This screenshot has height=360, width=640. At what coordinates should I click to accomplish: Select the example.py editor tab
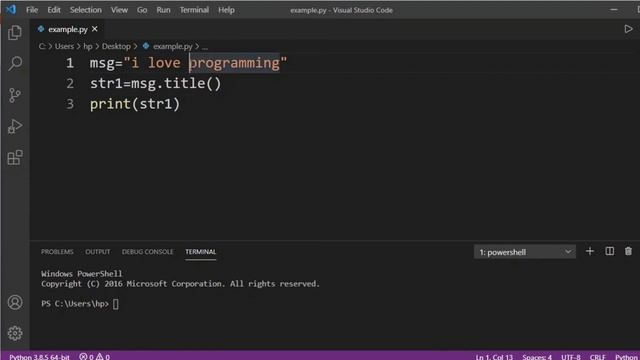pos(68,29)
